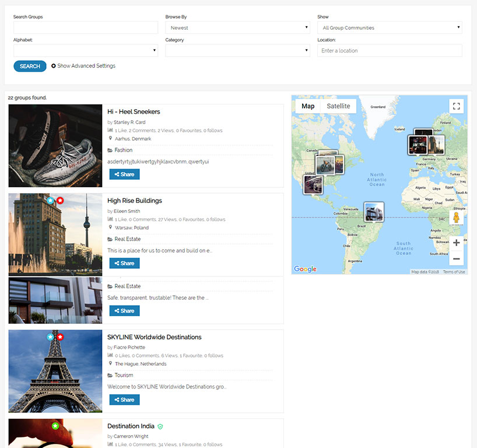This screenshot has width=477, height=448.
Task: Open the Browse By dropdown set to Newest
Action: 237,27
